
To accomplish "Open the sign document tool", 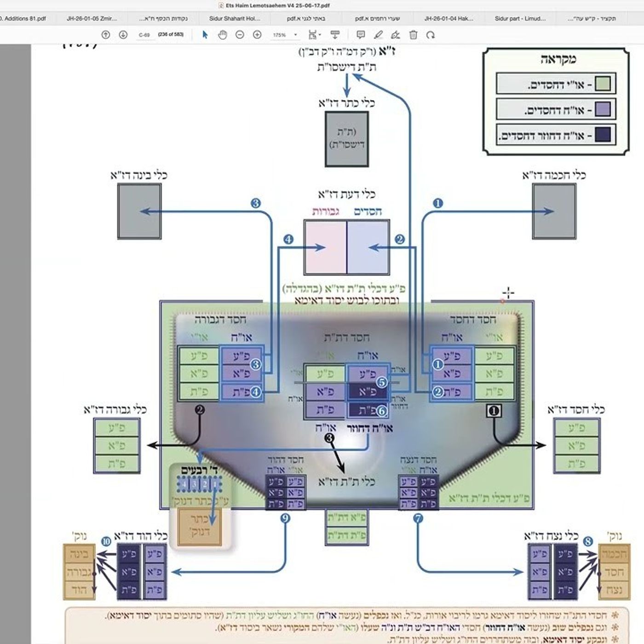I will [395, 35].
